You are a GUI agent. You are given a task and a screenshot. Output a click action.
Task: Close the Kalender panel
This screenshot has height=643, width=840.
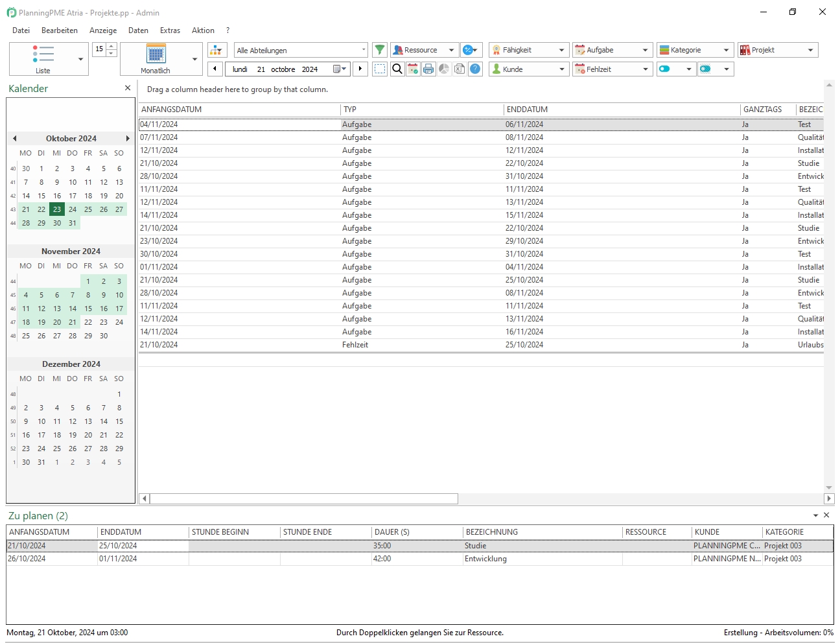pos(128,88)
